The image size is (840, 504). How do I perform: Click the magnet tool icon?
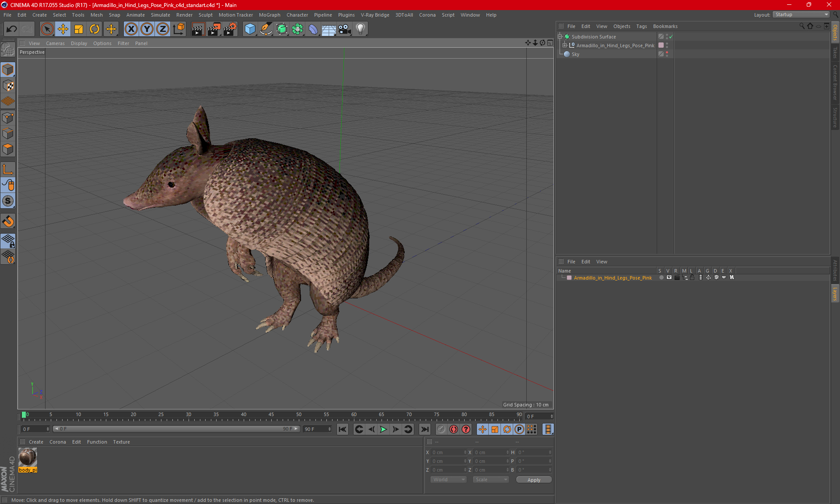point(8,221)
